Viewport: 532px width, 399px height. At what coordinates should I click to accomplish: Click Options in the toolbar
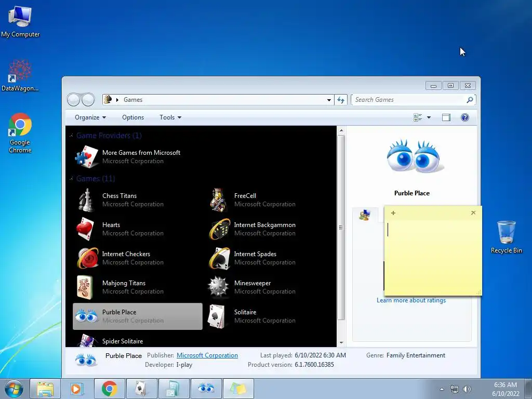coord(133,117)
